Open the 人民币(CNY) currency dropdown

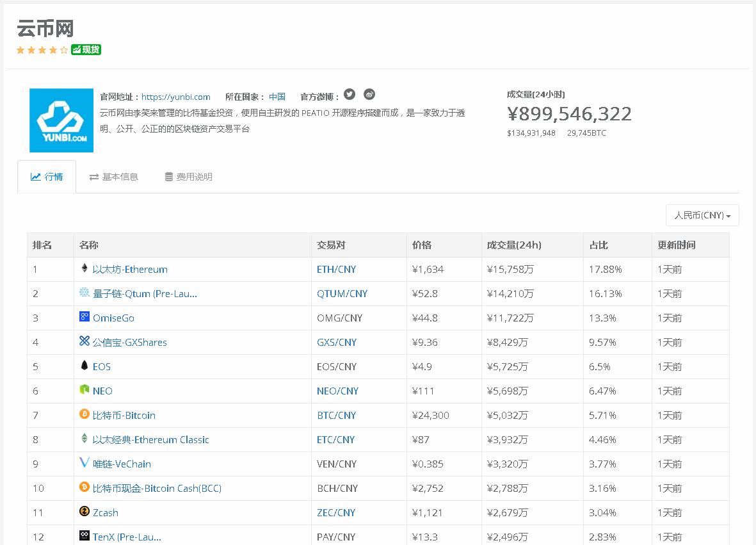[x=702, y=215]
